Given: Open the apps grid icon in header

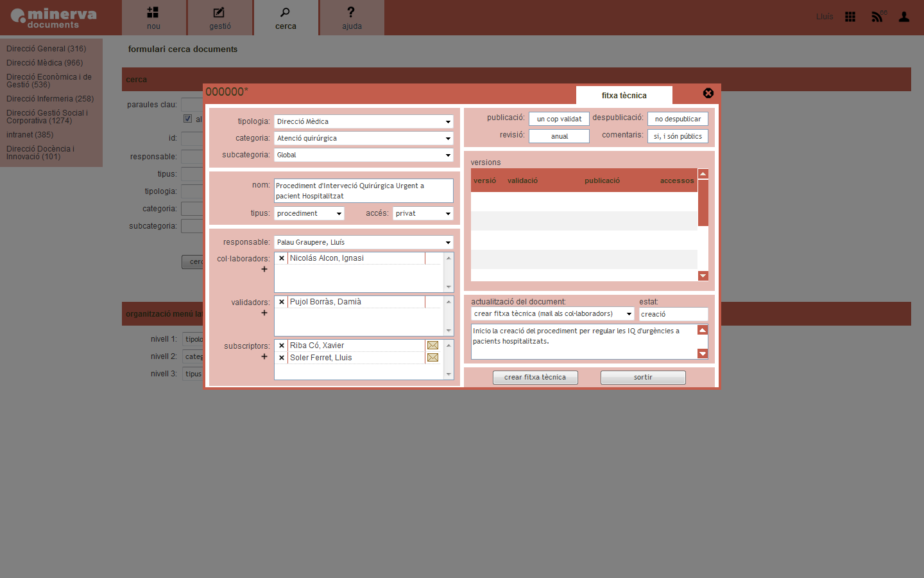Looking at the screenshot, I should tap(850, 17).
